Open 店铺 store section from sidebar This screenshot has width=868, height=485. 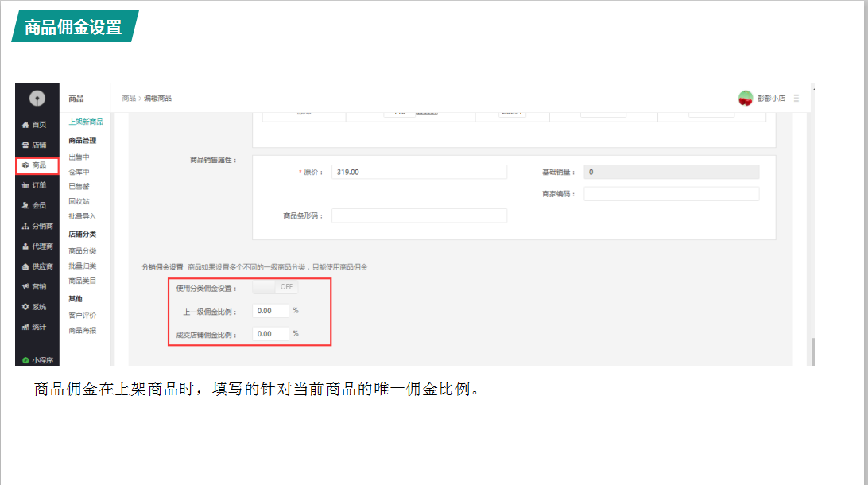point(25,145)
